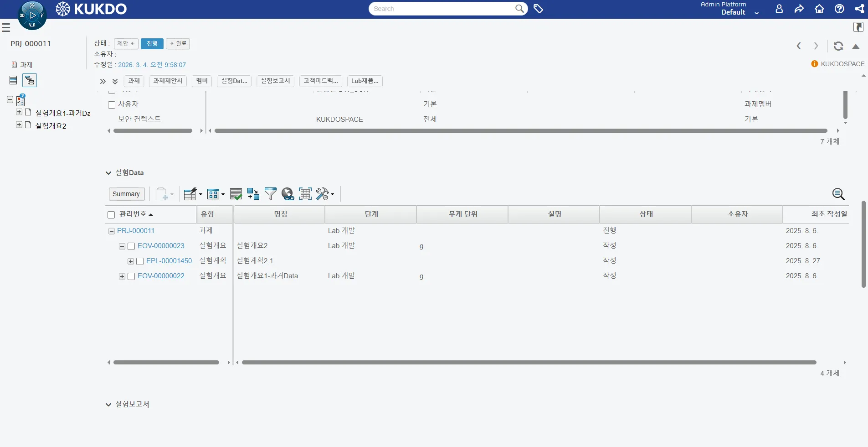Check the checkbox beside EOV-00000023
The width and height of the screenshot is (868, 447).
pyautogui.click(x=131, y=246)
